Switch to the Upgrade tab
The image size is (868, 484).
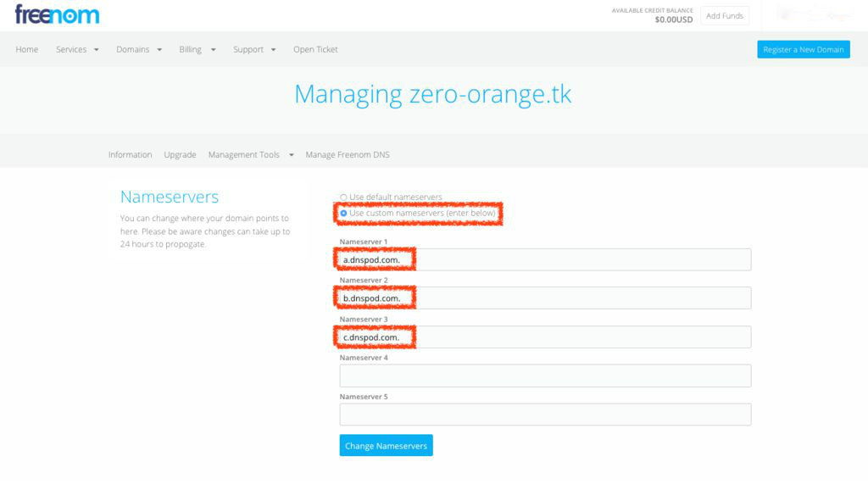point(180,154)
